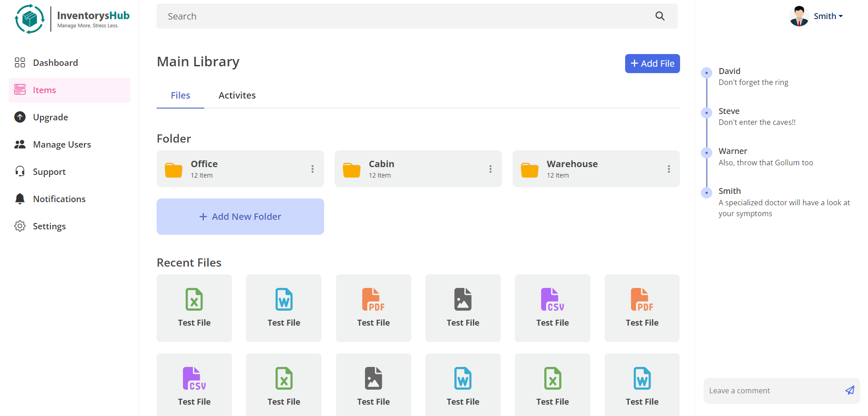Select Items in sidebar menu

[69, 90]
